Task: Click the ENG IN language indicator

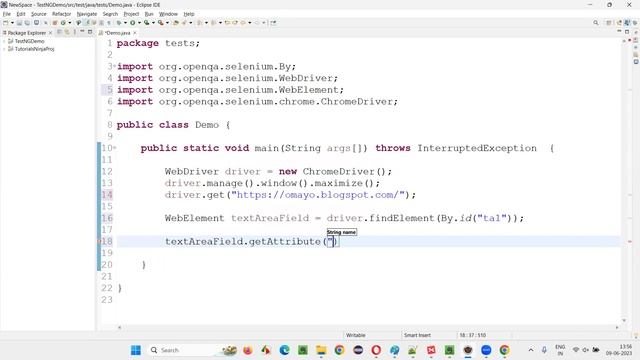Action: click(560, 350)
